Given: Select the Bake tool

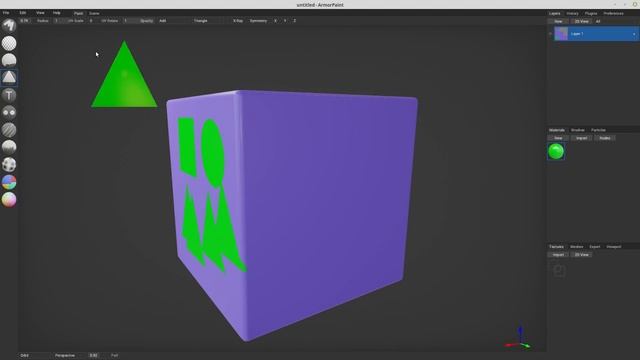Looking at the screenshot, I should [9, 164].
